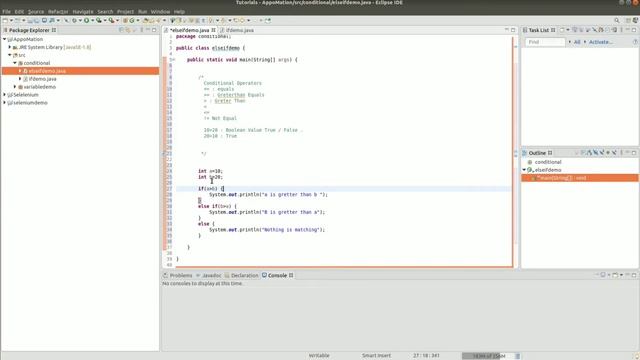Click the Coverage launch toolbar icon
This screenshot has width=640, height=360.
tap(99, 20)
